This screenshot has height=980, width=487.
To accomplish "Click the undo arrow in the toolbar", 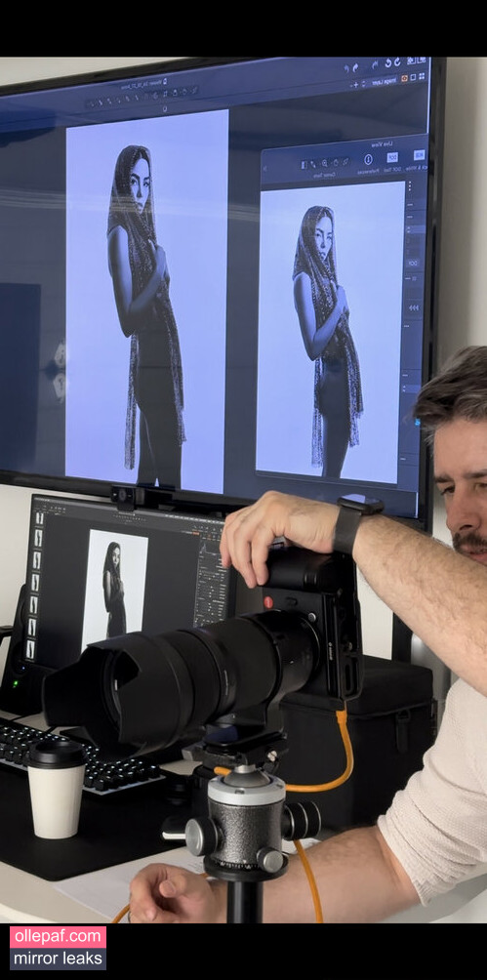I will 355,67.
